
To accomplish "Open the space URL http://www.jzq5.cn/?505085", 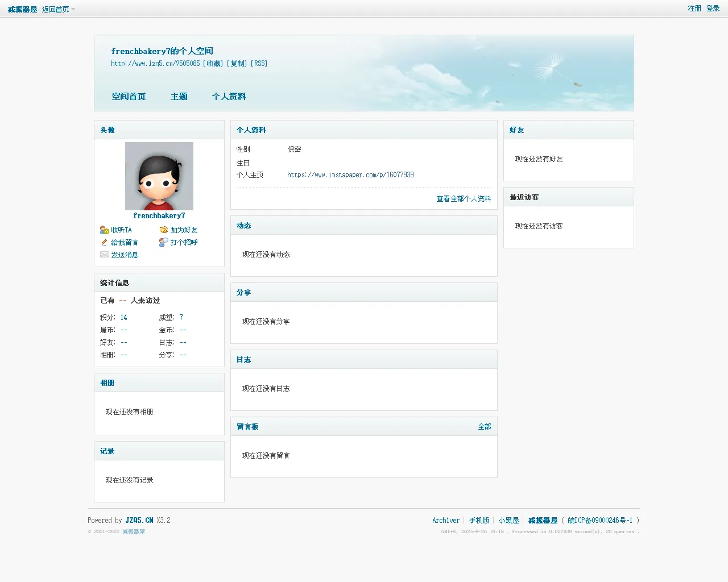I will pyautogui.click(x=155, y=64).
